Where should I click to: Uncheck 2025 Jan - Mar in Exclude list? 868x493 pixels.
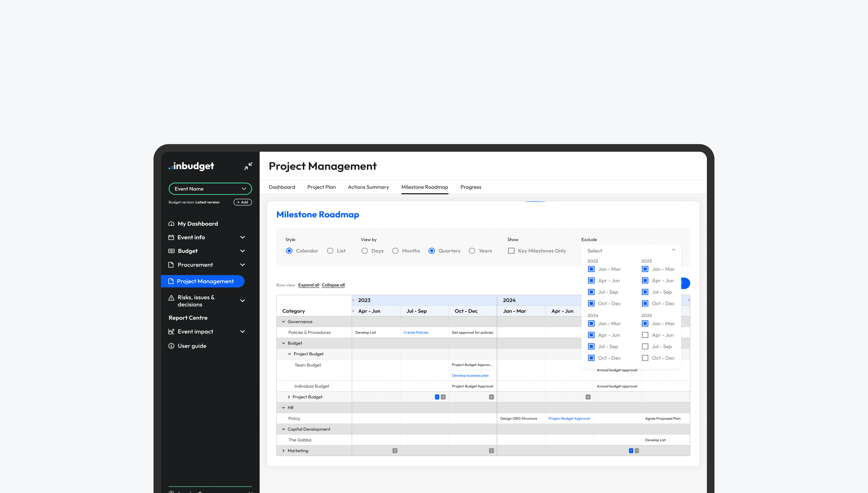click(x=645, y=324)
